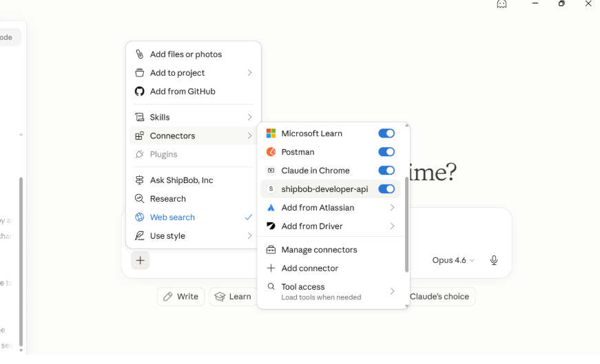Click the shipbob-developer-api S icon
Viewport: 600px width, 364px height.
[x=271, y=189]
